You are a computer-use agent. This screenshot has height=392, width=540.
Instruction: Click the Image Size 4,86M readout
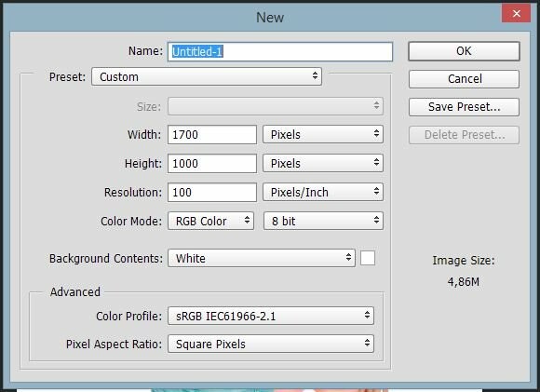(x=464, y=282)
